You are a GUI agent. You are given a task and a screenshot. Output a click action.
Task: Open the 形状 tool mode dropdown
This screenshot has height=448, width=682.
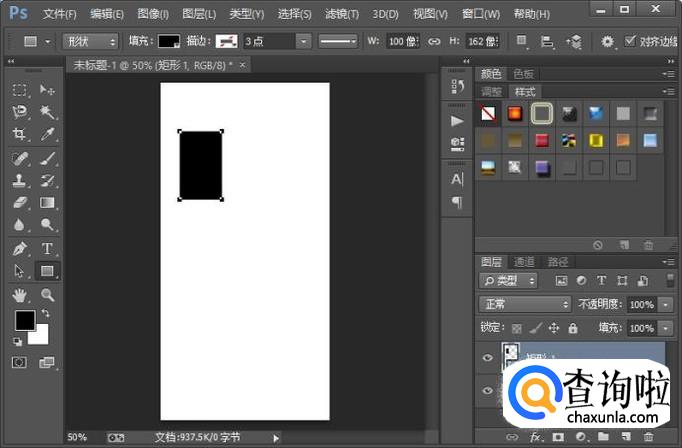point(90,42)
